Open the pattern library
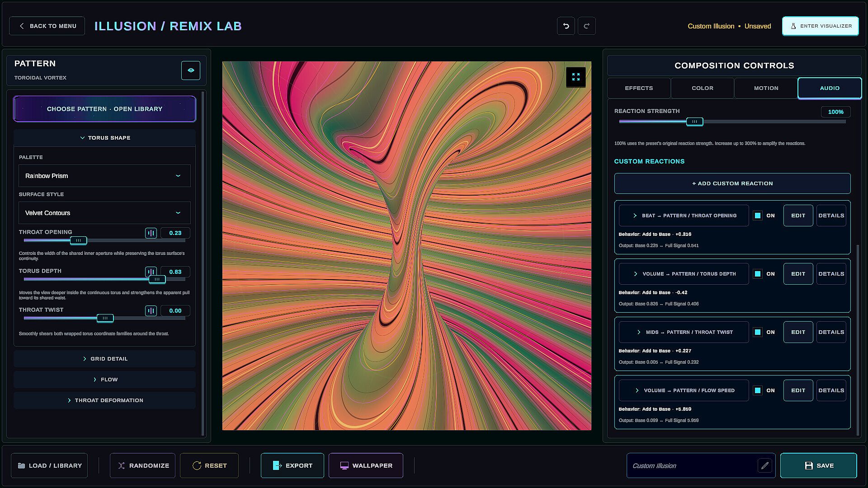The height and width of the screenshot is (488, 868). 104,109
